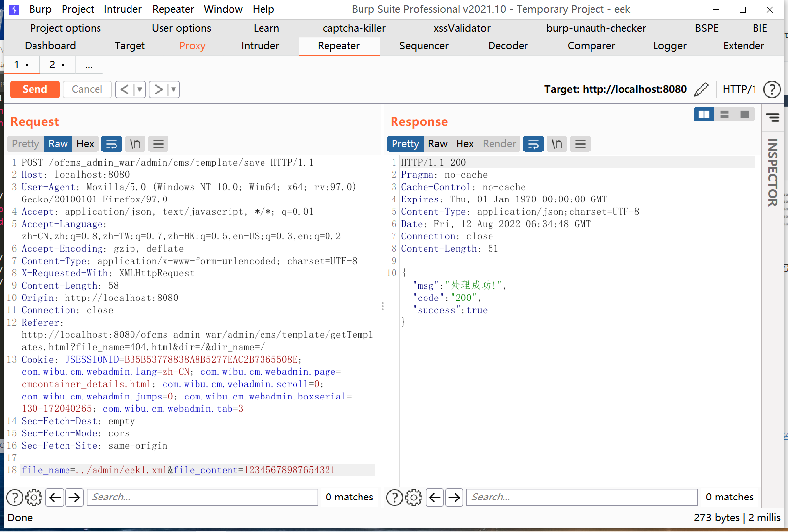Go to next request in history
Viewport: 788px width, 532px height.
click(x=158, y=89)
